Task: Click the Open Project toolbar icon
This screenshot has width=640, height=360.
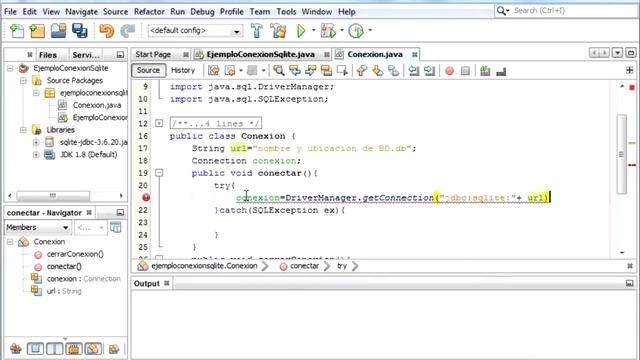Action: (x=58, y=31)
